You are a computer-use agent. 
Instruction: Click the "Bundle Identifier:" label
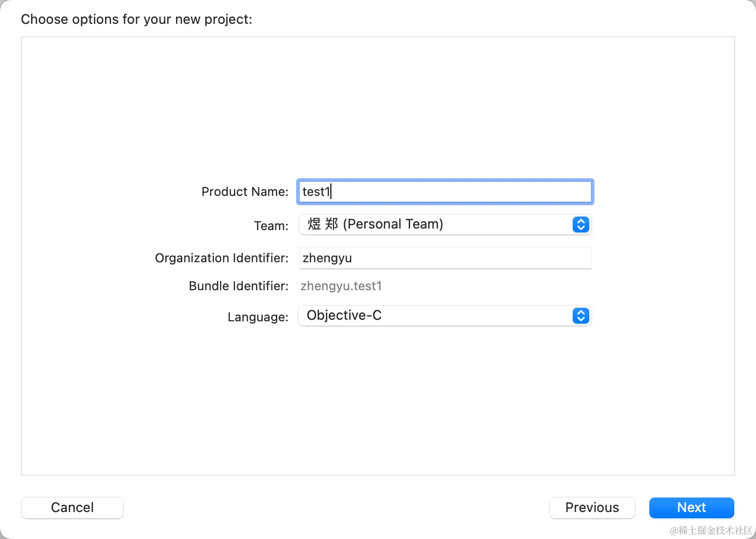238,286
